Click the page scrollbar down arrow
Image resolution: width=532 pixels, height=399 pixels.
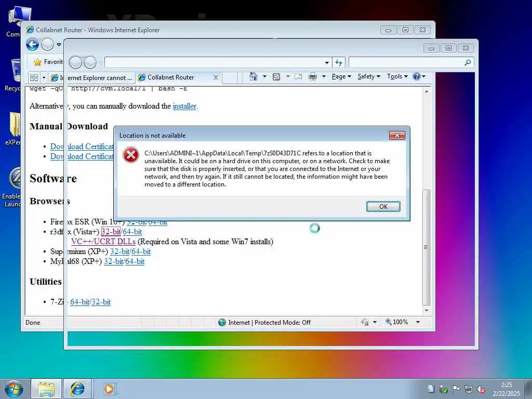click(427, 310)
